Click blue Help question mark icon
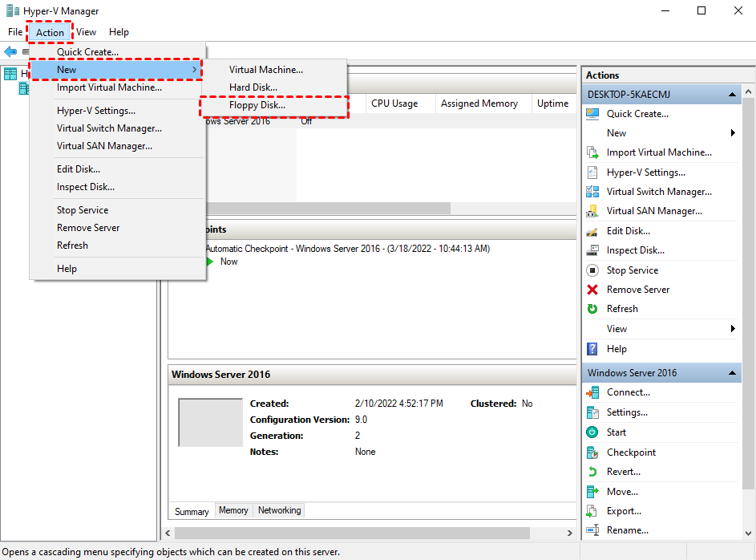 (x=592, y=349)
